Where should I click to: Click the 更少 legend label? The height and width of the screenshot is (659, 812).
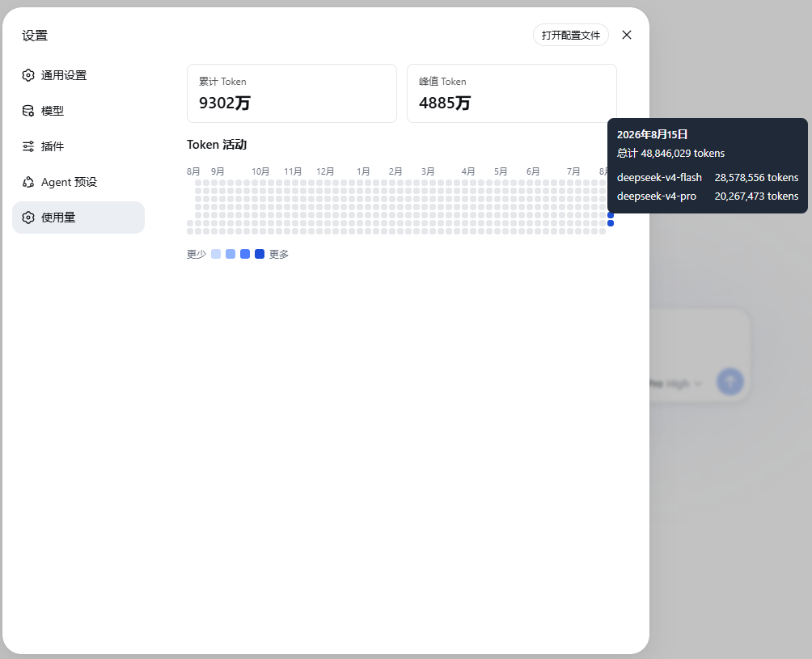pos(197,254)
